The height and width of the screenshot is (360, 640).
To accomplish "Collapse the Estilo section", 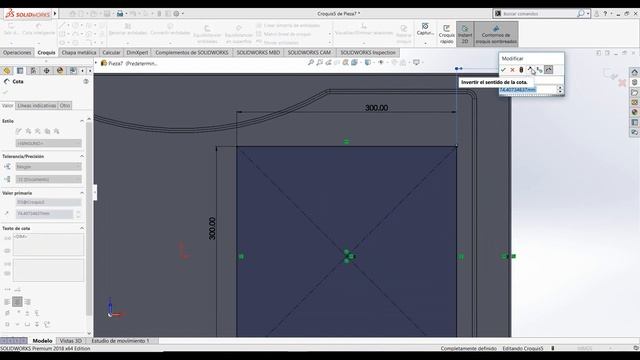I will coord(82,121).
